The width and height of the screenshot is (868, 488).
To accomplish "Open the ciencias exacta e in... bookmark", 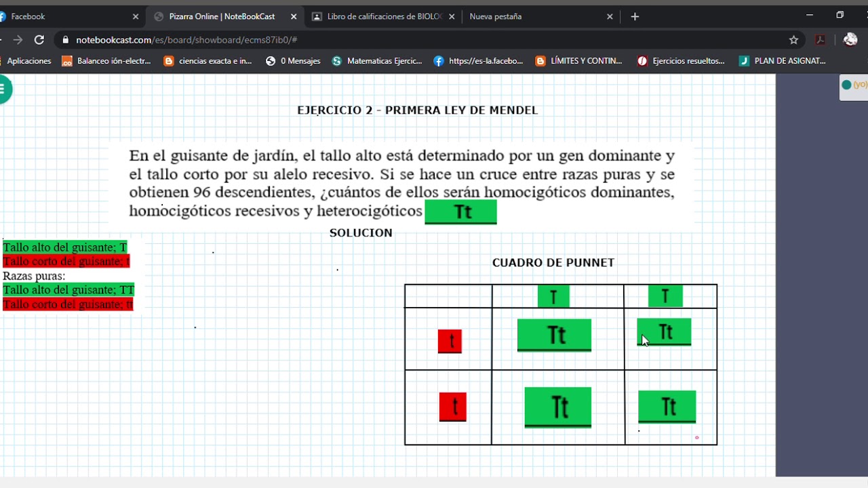I will point(208,61).
